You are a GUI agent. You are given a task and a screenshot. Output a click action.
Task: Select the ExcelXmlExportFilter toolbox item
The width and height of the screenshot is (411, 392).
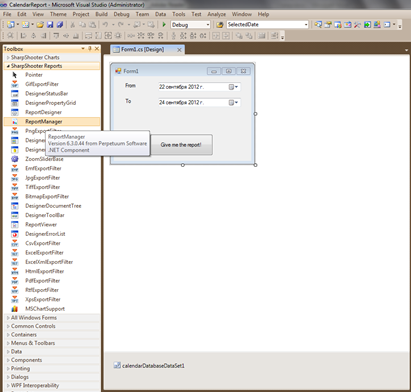[52, 262]
